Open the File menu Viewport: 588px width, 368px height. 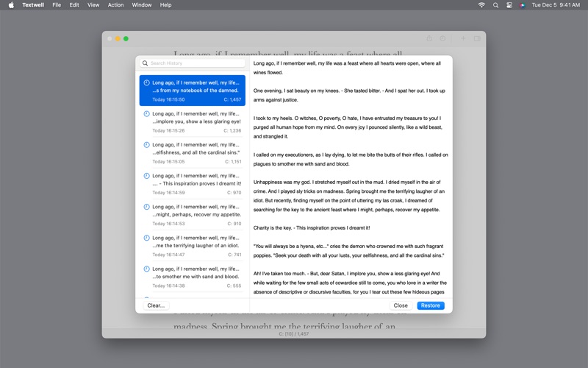click(57, 5)
